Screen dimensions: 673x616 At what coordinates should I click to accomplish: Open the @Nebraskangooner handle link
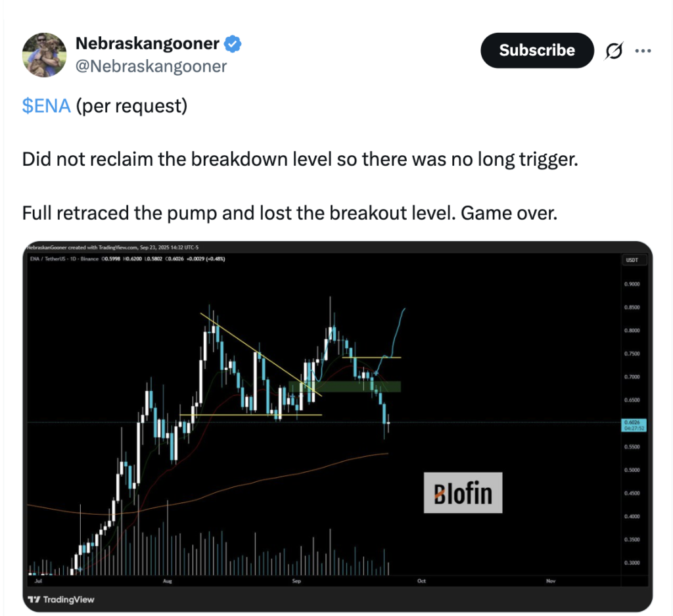coord(151,66)
